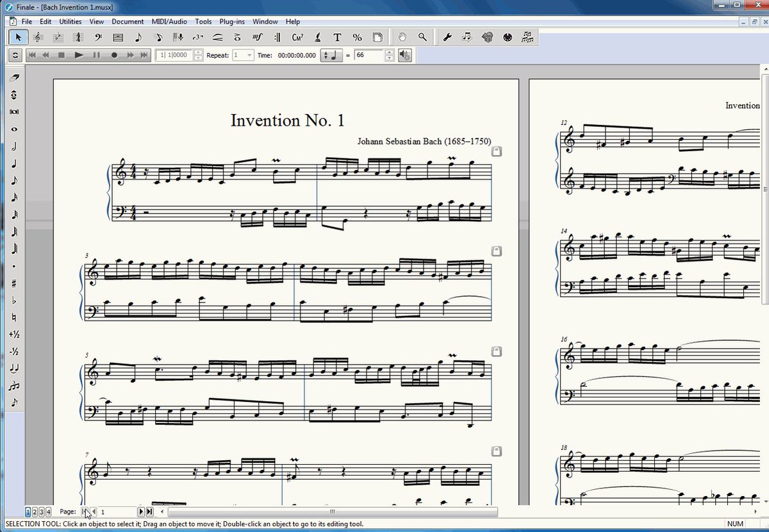Screen dimensions: 769x532
Task: Select the Speedy Entry tool
Action: (x=158, y=37)
